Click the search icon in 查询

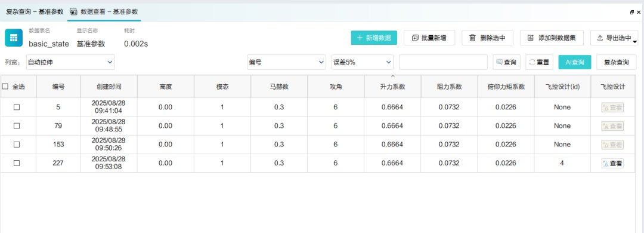500,62
